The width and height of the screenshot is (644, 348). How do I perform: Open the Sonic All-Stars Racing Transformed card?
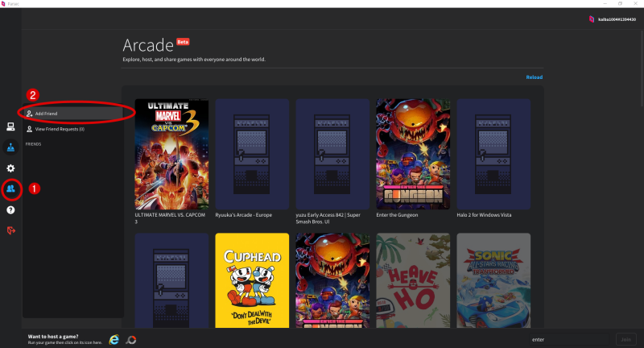pos(493,280)
